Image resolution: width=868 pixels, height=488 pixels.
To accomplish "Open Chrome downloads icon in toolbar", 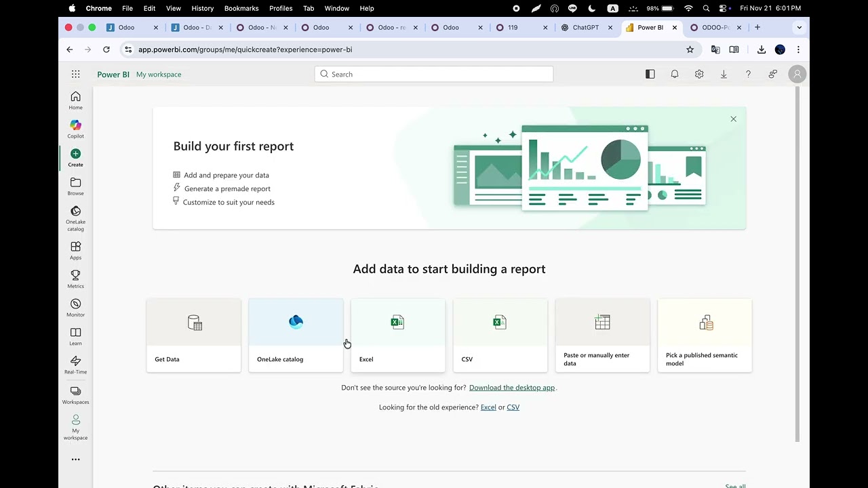I will tap(762, 49).
